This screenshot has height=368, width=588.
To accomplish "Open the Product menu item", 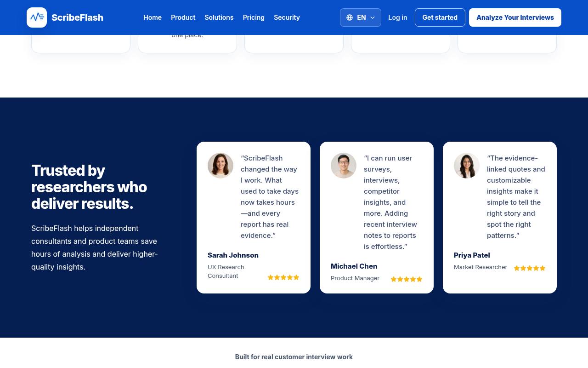I will pyautogui.click(x=183, y=17).
